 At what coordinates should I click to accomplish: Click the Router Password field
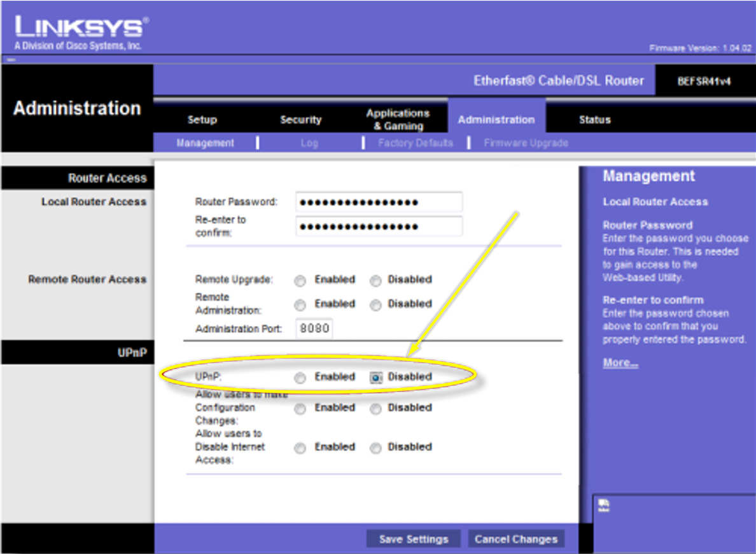click(x=379, y=202)
